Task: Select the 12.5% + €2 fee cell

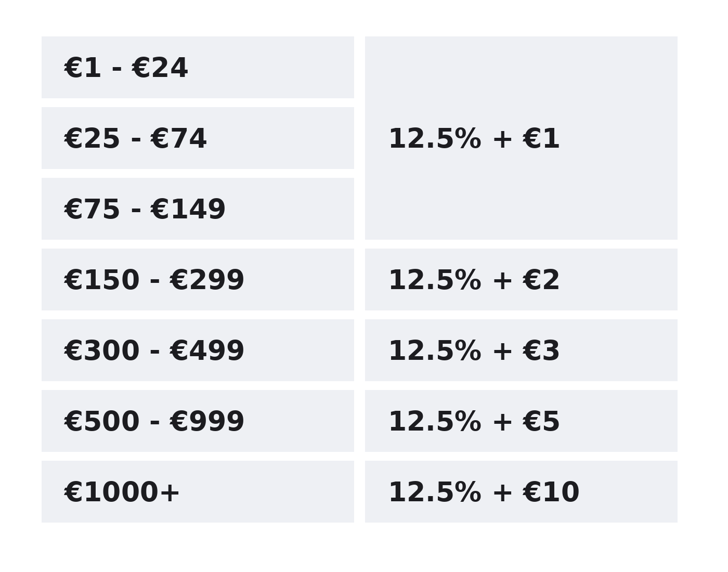Action: click(x=521, y=280)
